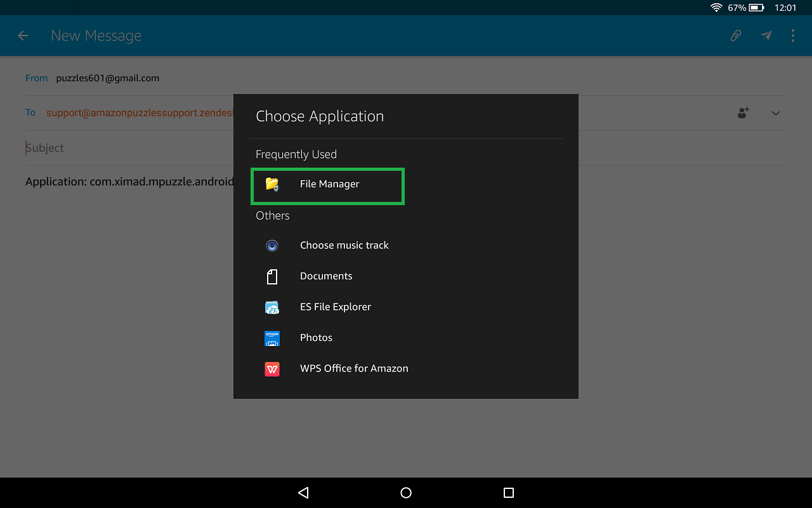812x508 pixels.
Task: Tap the paperclip attachment icon
Action: 736,36
